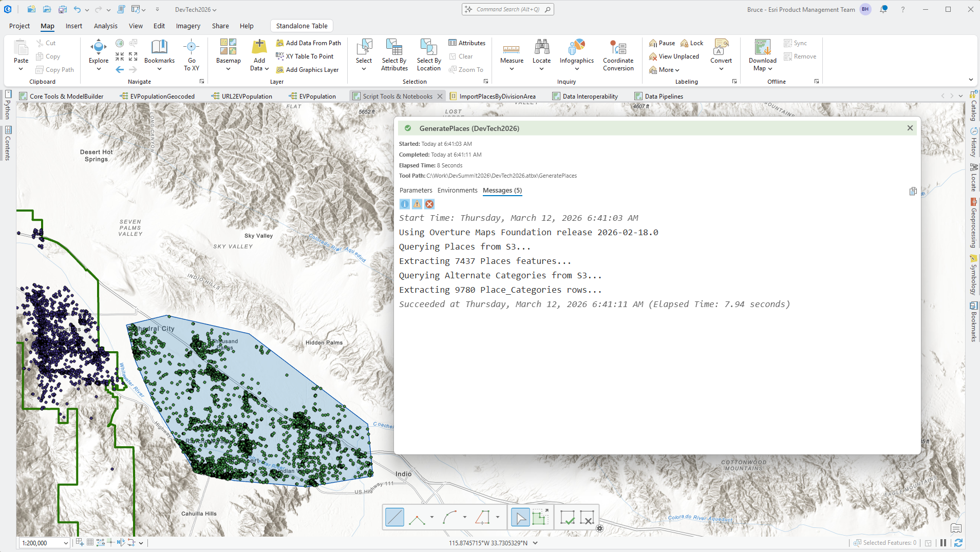Copy messages to clipboard icon
980x552 pixels.
913,191
